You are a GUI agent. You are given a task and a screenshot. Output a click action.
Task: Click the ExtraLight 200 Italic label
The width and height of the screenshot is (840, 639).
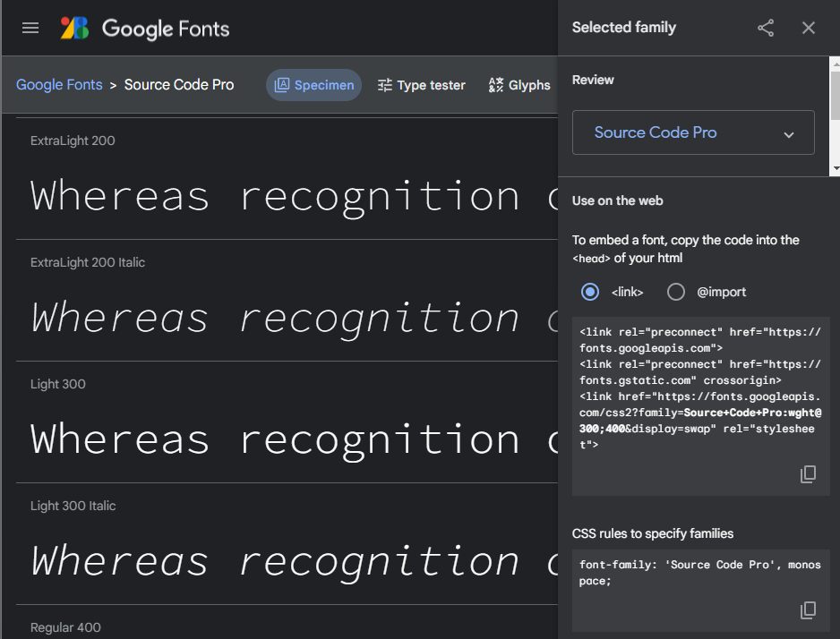[x=88, y=262]
